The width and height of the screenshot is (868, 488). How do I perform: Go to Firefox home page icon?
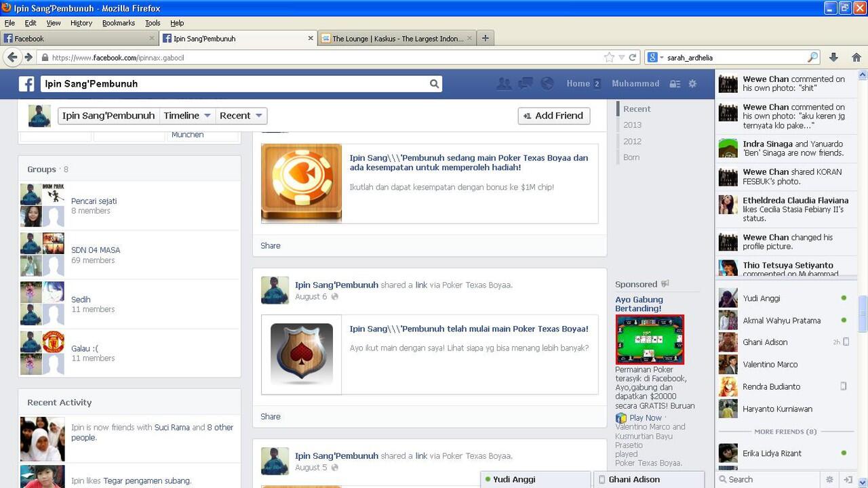coord(856,58)
